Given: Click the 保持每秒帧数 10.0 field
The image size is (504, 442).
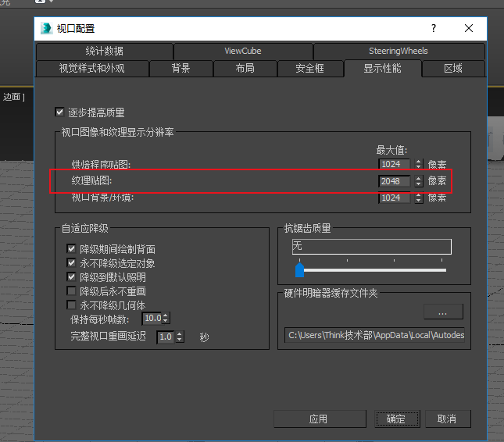Looking at the screenshot, I should point(152,319).
